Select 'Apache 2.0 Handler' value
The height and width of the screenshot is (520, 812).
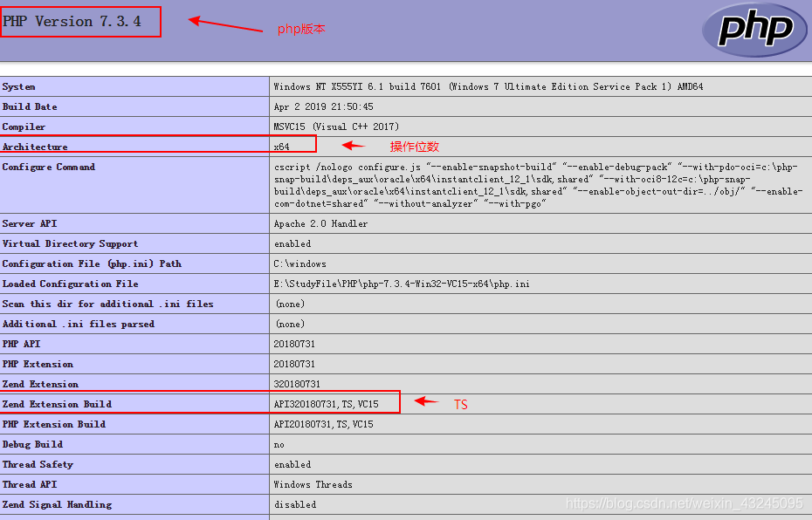[320, 223]
